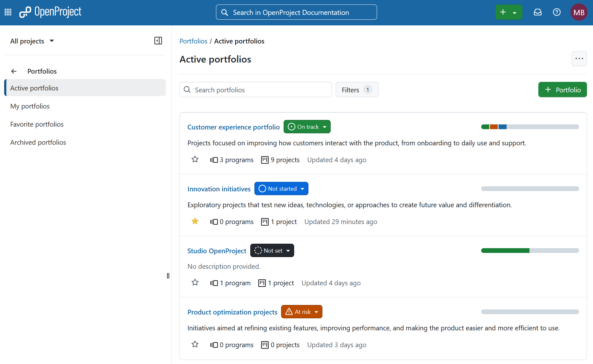Collapse the project sidebar
The width and height of the screenshot is (593, 364).
pyautogui.click(x=158, y=41)
